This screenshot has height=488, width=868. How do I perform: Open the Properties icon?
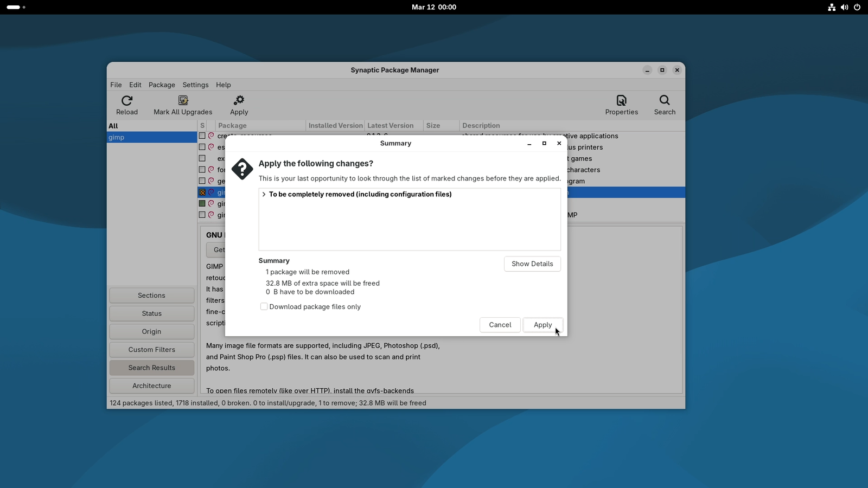(x=621, y=101)
